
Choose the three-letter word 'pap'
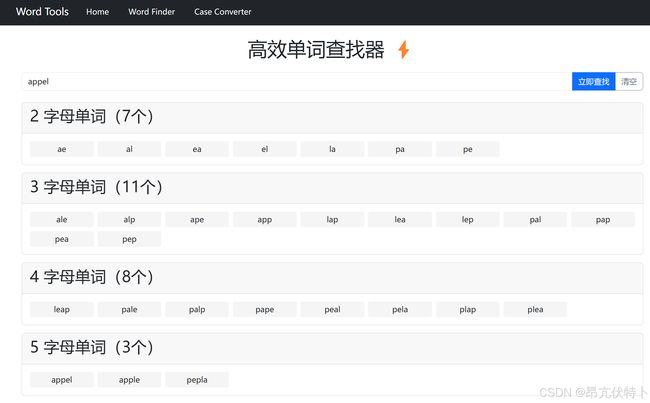pyautogui.click(x=603, y=219)
